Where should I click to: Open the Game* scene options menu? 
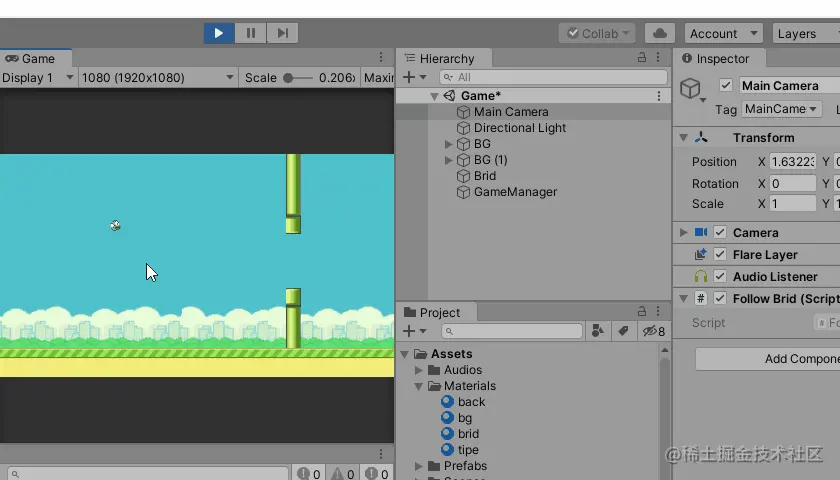[x=659, y=96]
